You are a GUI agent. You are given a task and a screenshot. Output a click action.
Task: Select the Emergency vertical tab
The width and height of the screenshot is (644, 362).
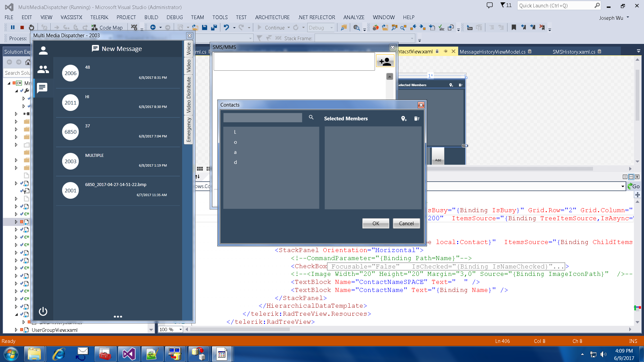coord(189,130)
